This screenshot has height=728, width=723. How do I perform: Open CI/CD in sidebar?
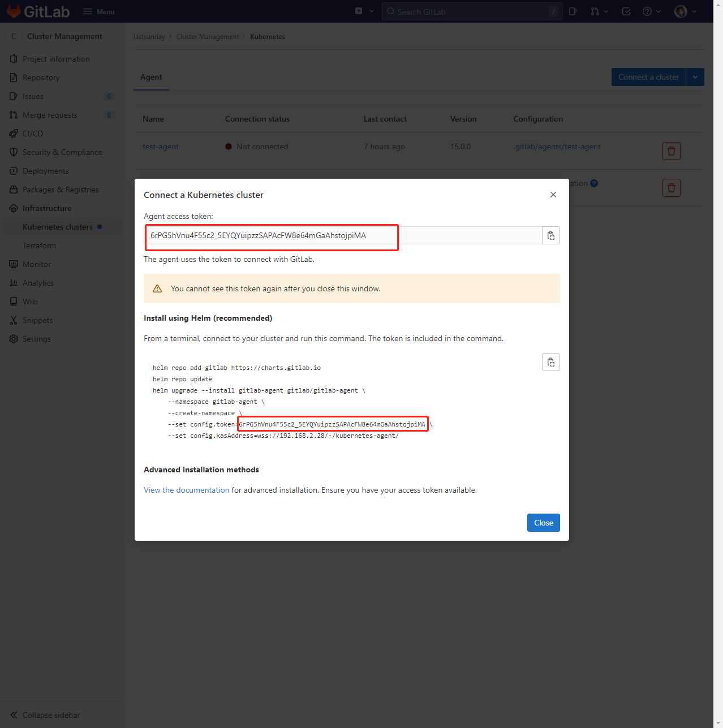[62, 133]
